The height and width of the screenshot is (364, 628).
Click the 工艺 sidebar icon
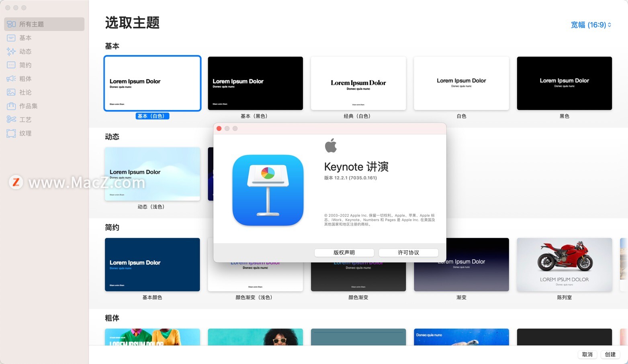[x=11, y=119]
